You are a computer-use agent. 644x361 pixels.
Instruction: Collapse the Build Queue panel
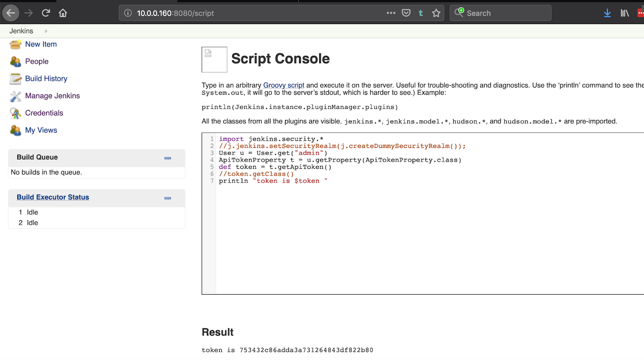point(168,158)
